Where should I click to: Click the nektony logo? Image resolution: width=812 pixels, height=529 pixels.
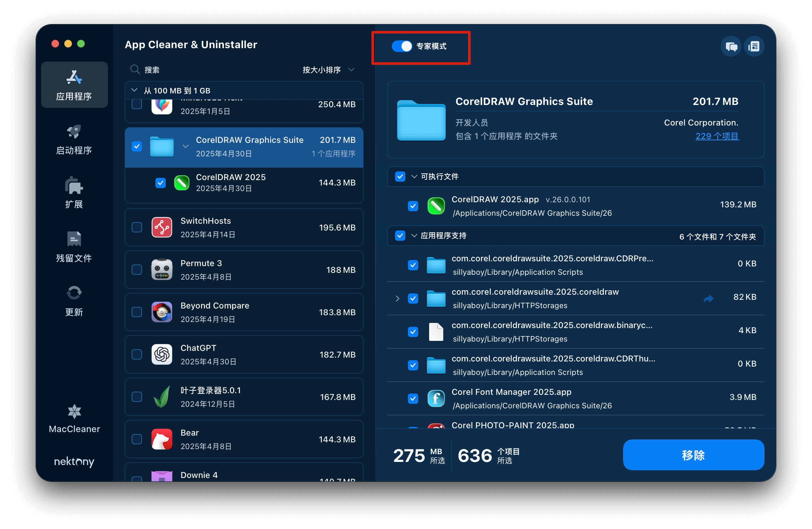(74, 461)
